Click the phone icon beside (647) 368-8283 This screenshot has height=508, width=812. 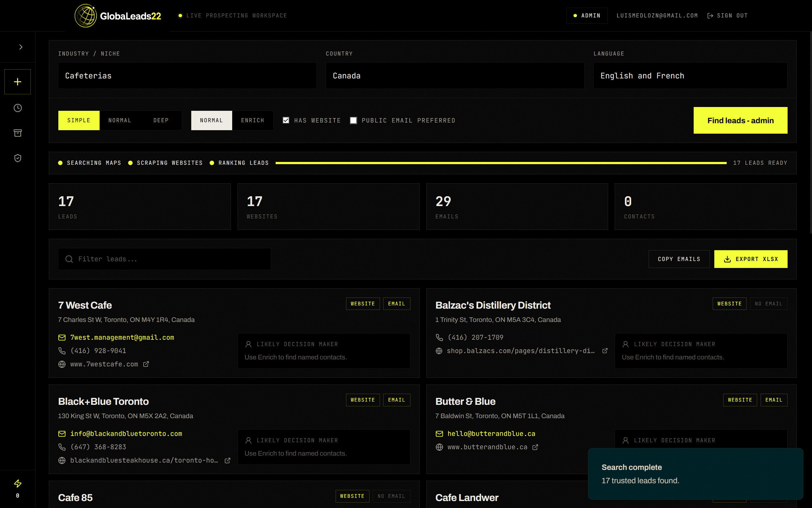[62, 447]
